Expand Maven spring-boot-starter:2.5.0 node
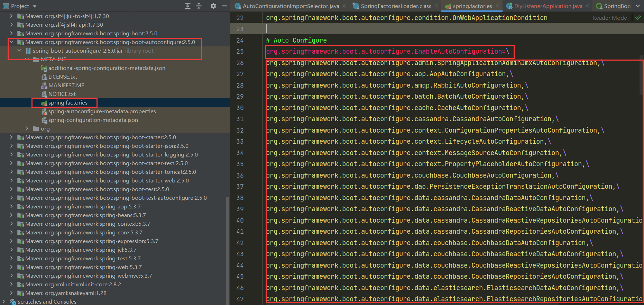The height and width of the screenshot is (305, 644). (x=11, y=137)
